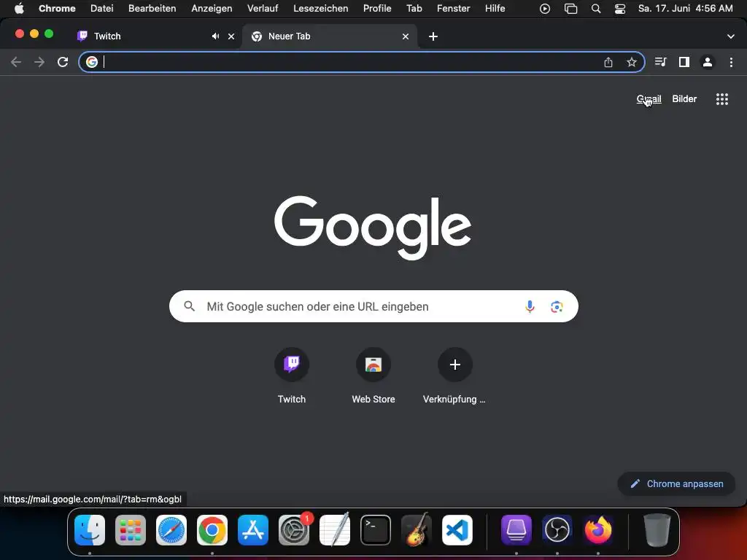Open the Trash in the Dock
The width and height of the screenshot is (747, 560).
tap(657, 530)
